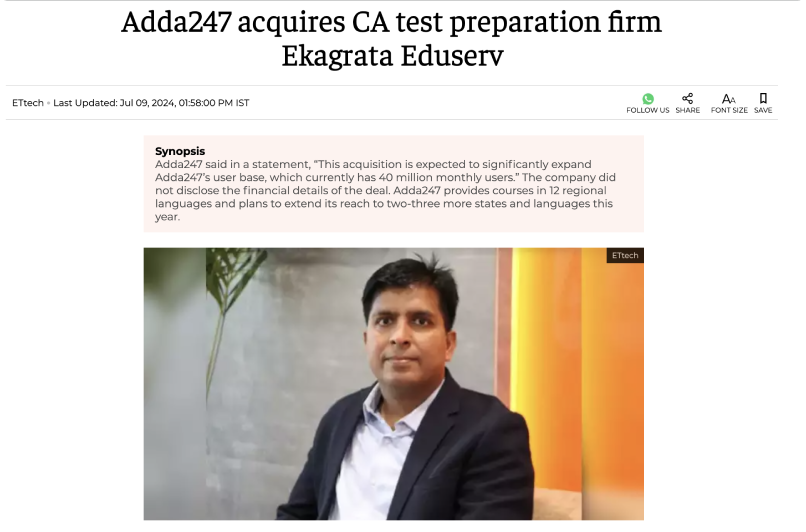
Task: Click 'Ekagrata Eduserv' in the headline
Action: pyautogui.click(x=393, y=56)
